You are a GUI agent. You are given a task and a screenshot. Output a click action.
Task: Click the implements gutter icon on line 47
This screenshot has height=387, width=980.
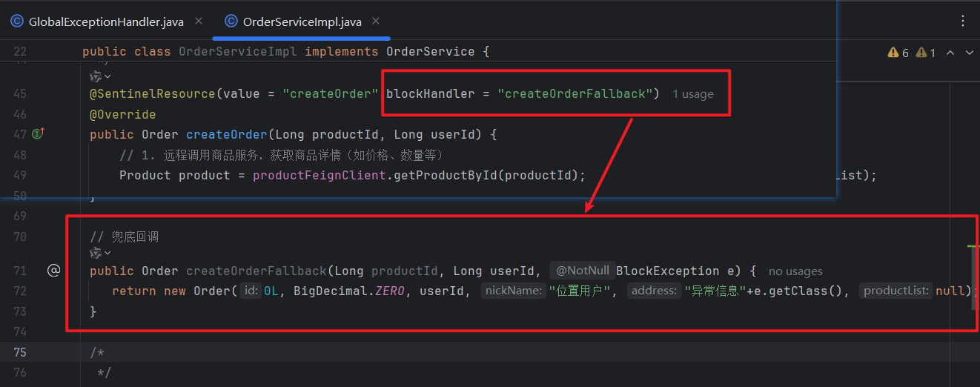coord(39,133)
